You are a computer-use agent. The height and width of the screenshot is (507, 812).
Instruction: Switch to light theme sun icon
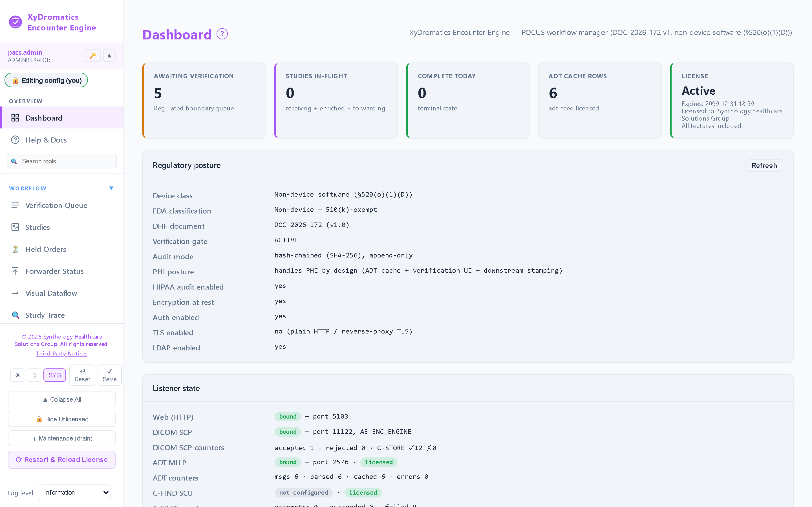pos(18,375)
